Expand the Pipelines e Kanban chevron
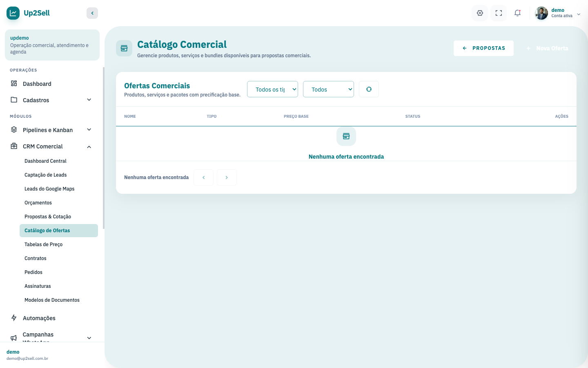588x368 pixels. click(89, 130)
